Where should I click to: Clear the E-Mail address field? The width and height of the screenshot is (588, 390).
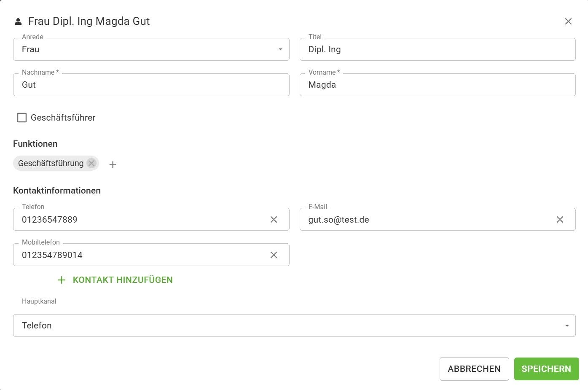click(560, 219)
